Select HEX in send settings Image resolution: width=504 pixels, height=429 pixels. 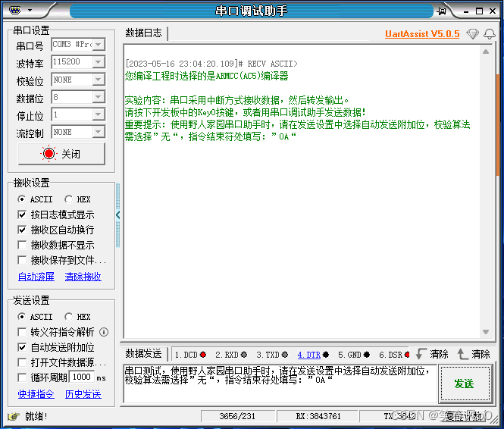tap(77, 317)
